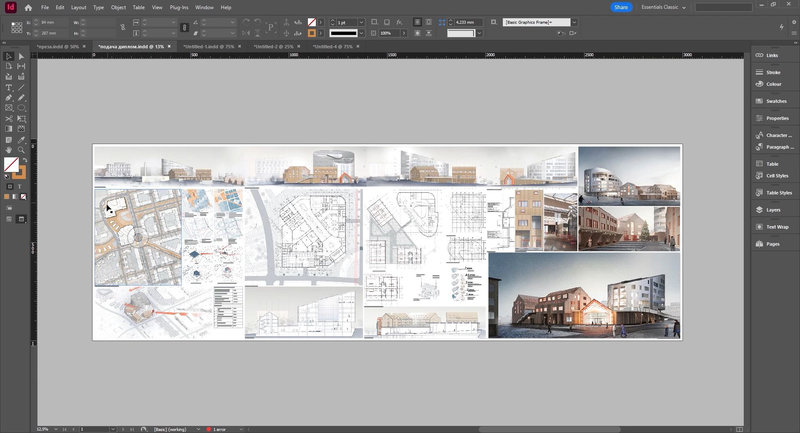Open the Pages panel
800x433 pixels.
[x=772, y=244]
